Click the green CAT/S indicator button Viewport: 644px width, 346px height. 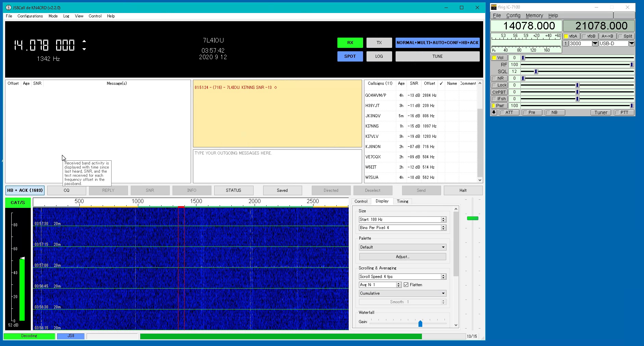18,203
